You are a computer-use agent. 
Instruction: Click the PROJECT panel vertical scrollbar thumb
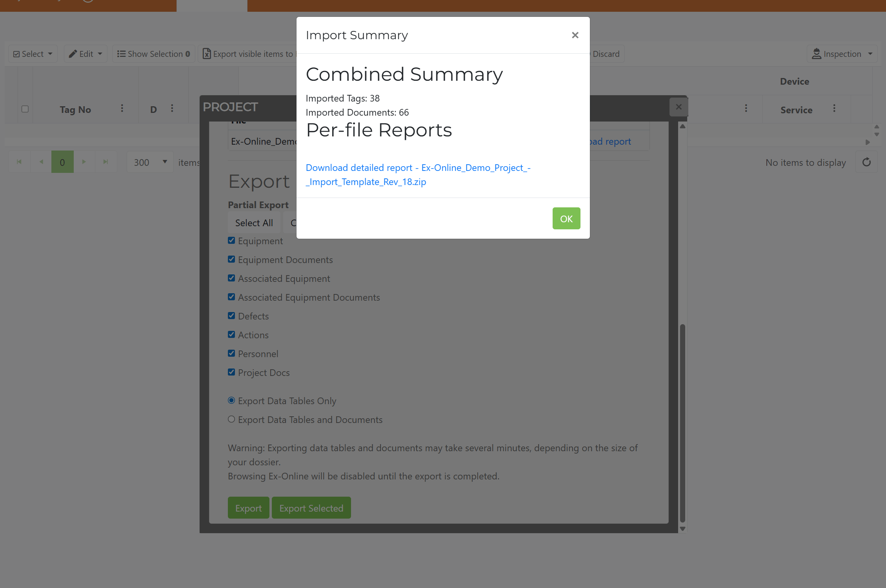pos(682,423)
